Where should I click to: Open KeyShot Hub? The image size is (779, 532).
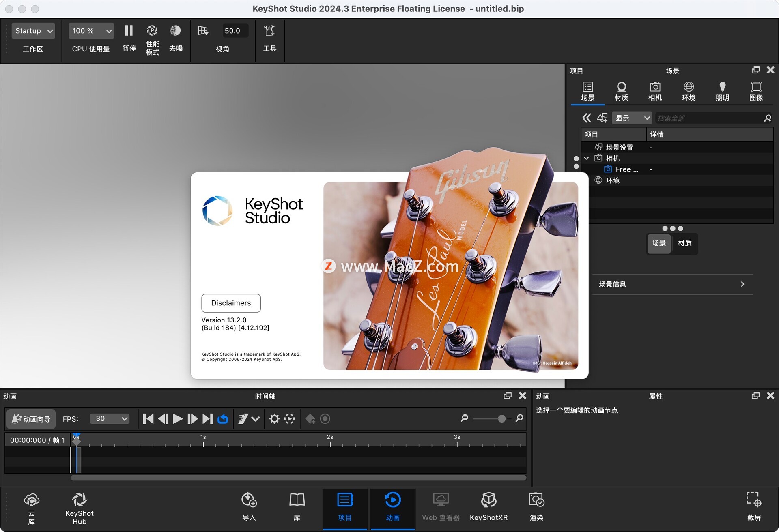pyautogui.click(x=80, y=509)
